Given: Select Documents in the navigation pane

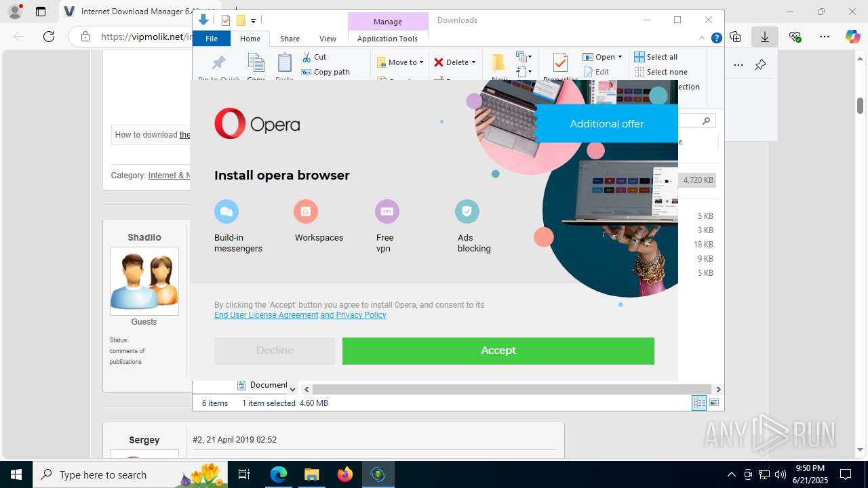Looking at the screenshot, I should coord(262,385).
